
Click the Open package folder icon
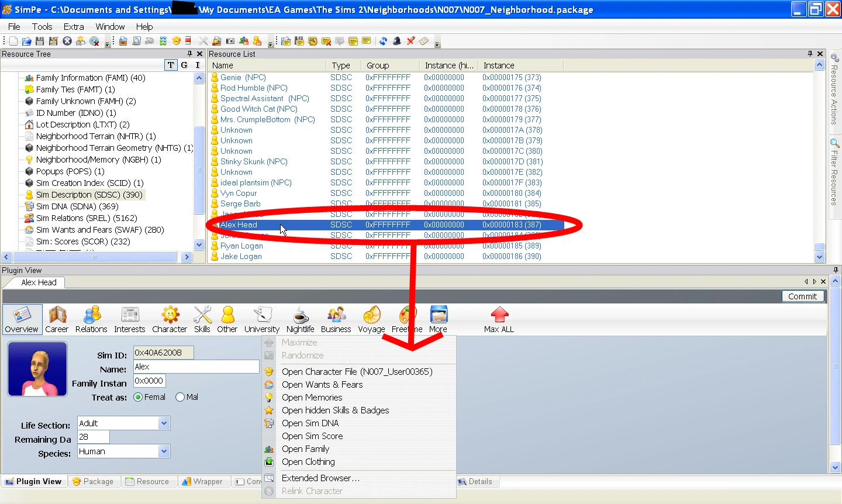[26, 41]
